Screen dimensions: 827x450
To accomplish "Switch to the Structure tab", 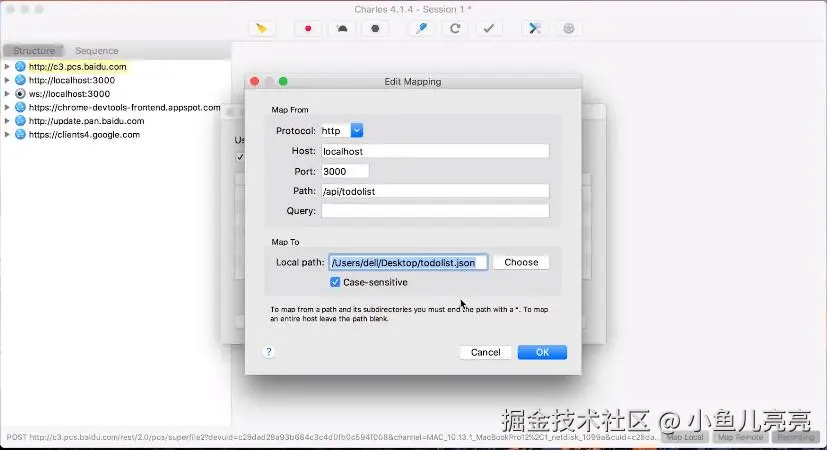I will pos(34,51).
